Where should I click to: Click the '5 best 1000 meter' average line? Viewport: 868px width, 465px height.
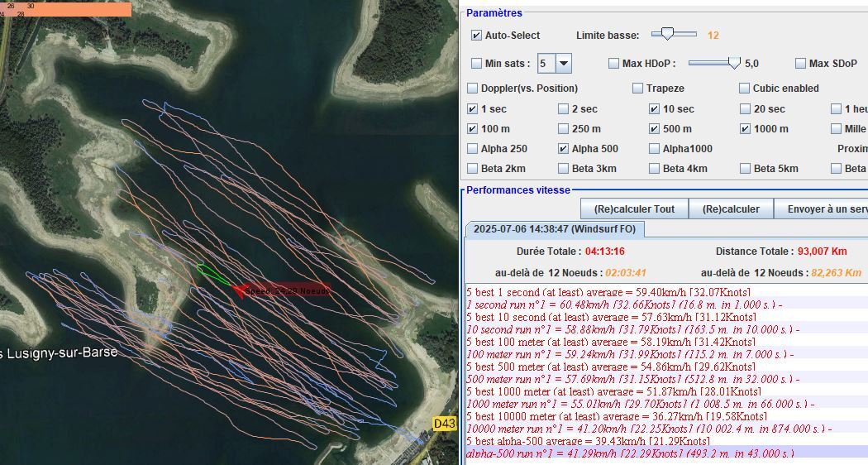pyautogui.click(x=666, y=391)
